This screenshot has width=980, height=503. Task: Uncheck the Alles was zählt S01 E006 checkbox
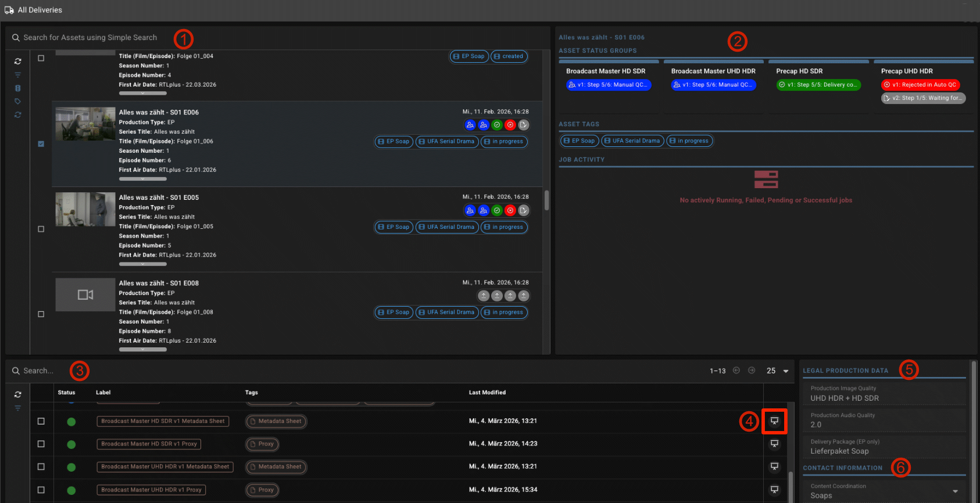[x=41, y=143]
